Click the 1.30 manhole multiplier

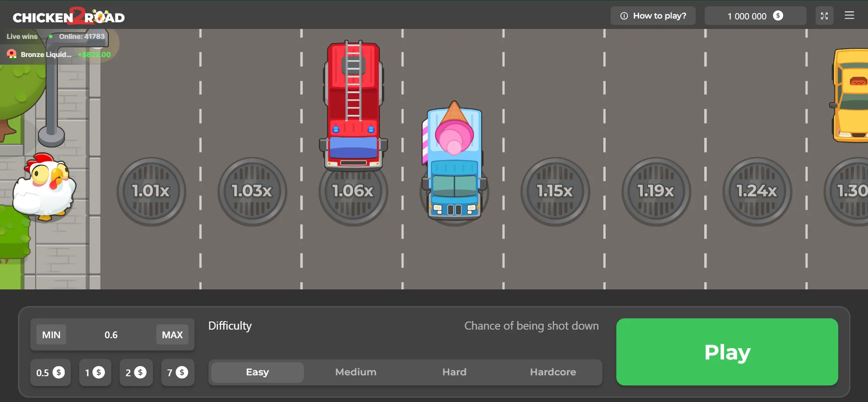pyautogui.click(x=847, y=191)
